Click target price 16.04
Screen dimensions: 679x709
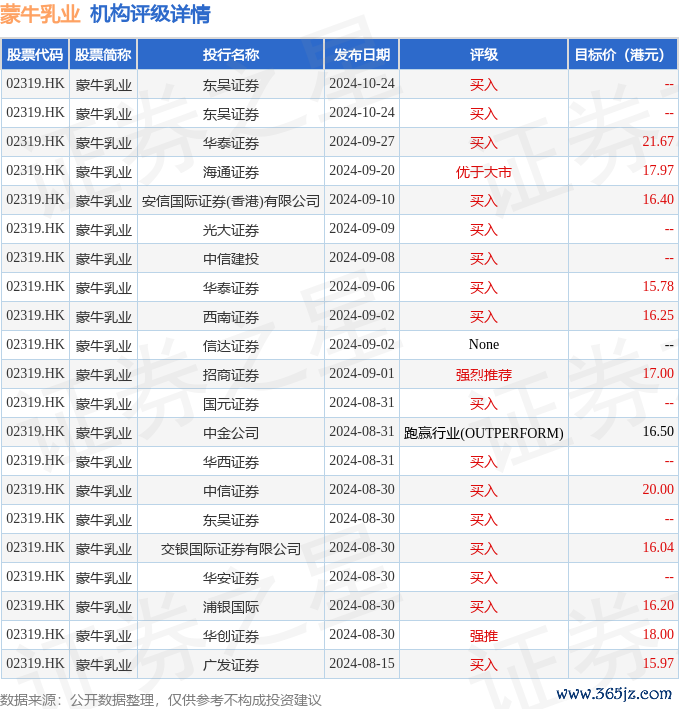(x=658, y=547)
